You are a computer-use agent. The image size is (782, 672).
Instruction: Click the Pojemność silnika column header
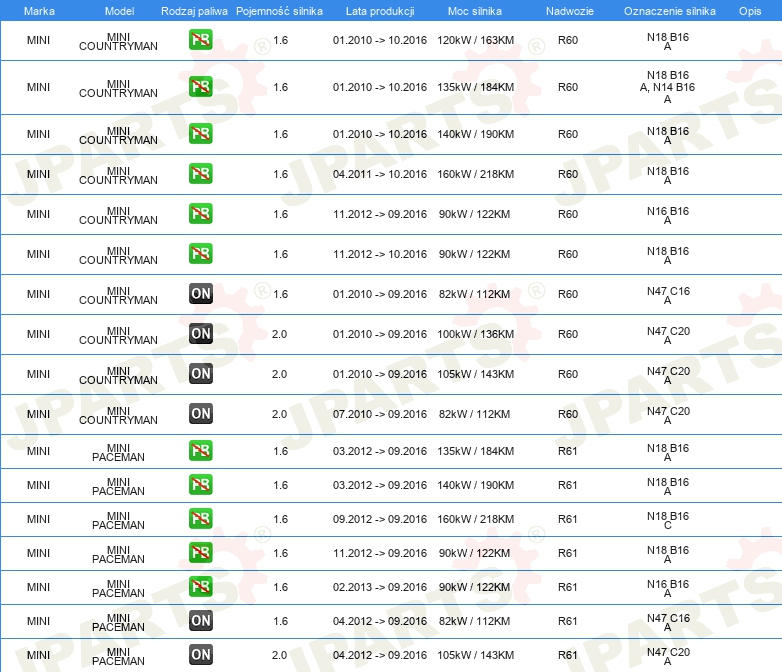(279, 11)
